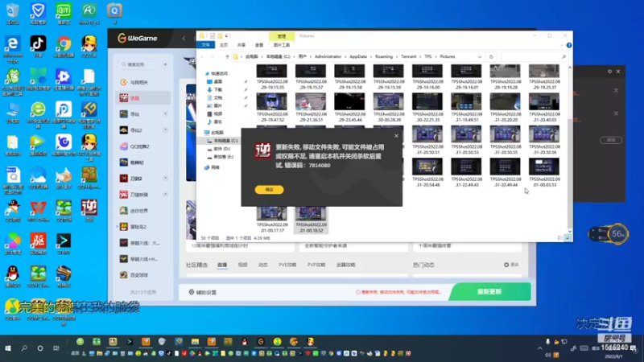The width and height of the screenshot is (644, 362).
Task: Show hidden system tray icons
Action: [x=539, y=348]
